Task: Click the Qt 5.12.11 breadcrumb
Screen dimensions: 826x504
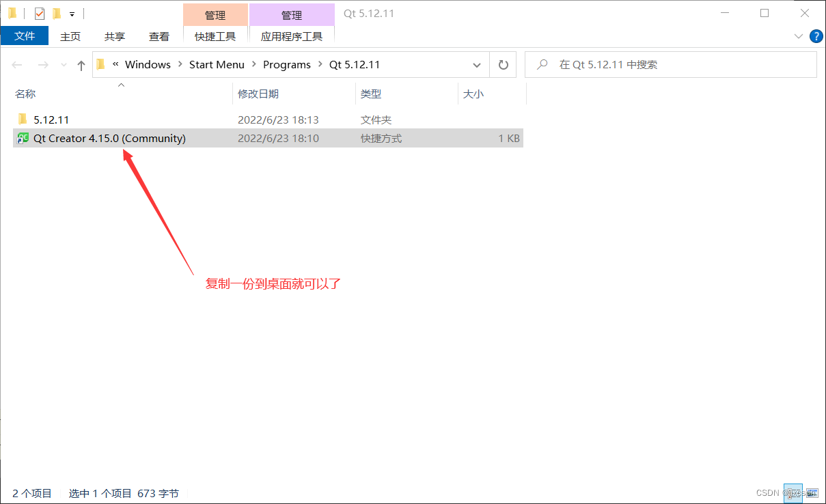Action: [355, 65]
